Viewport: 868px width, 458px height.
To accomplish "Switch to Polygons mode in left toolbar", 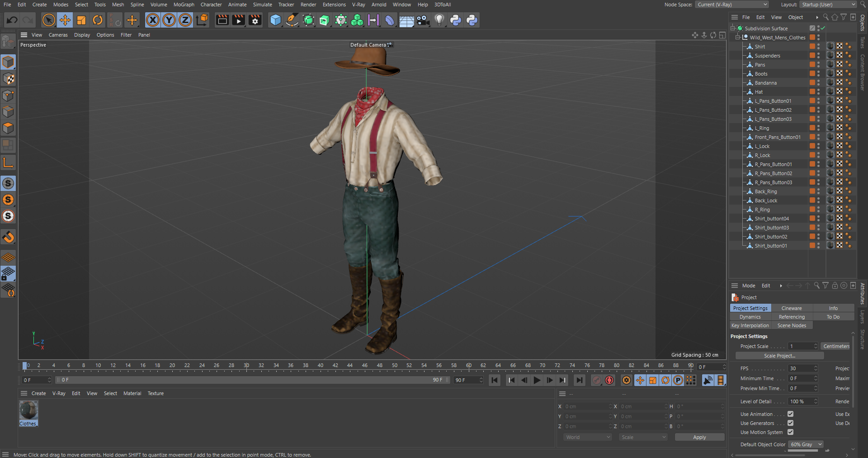I will [x=8, y=128].
